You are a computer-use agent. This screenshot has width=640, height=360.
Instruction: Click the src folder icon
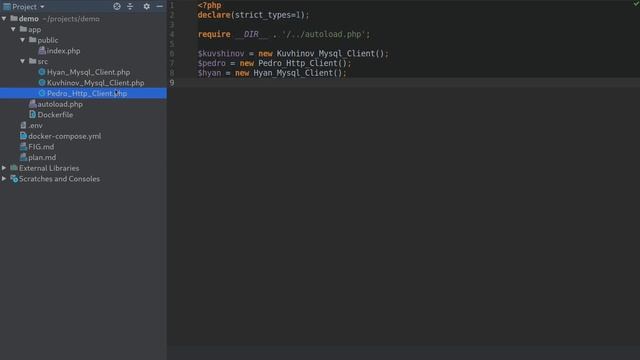(x=33, y=61)
